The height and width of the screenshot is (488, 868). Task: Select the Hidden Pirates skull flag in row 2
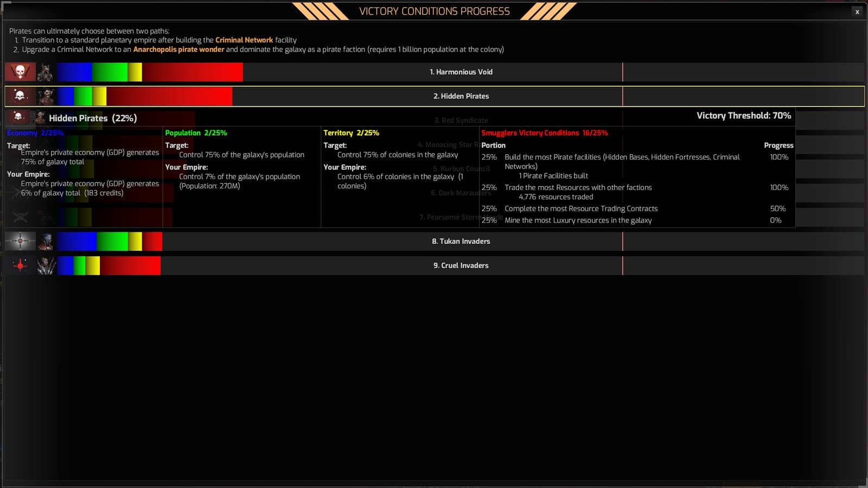pos(20,96)
